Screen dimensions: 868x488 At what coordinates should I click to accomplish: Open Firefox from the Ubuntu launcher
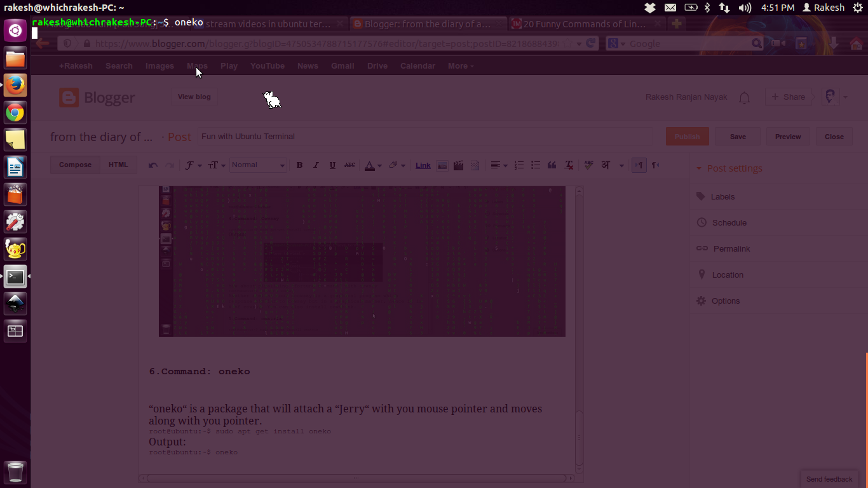point(15,85)
